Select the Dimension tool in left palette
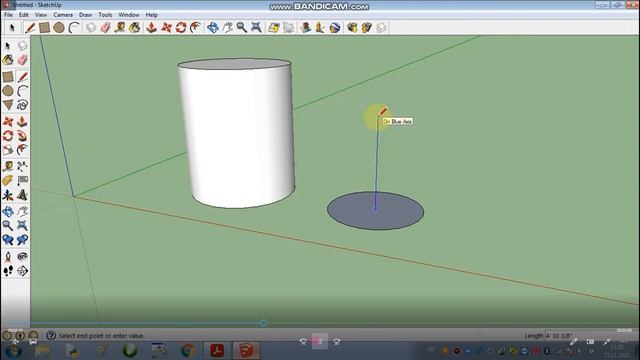The height and width of the screenshot is (360, 640). (x=22, y=166)
